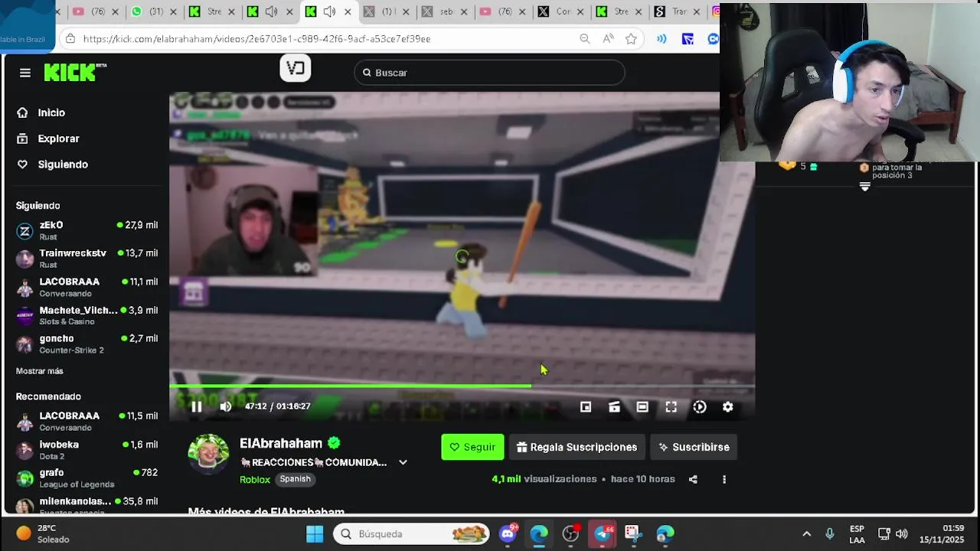Open the iwobeka recommended channel
Viewport: 980px width, 551px height.
(87, 450)
